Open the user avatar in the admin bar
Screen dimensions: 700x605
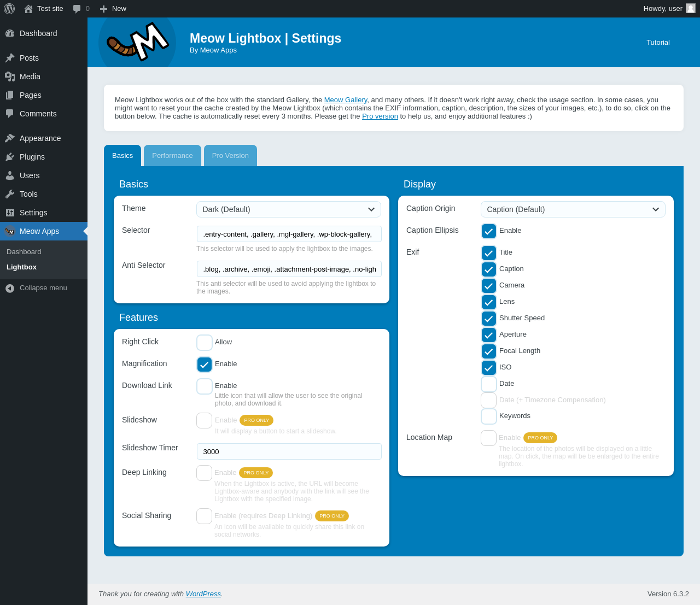pos(691,8)
